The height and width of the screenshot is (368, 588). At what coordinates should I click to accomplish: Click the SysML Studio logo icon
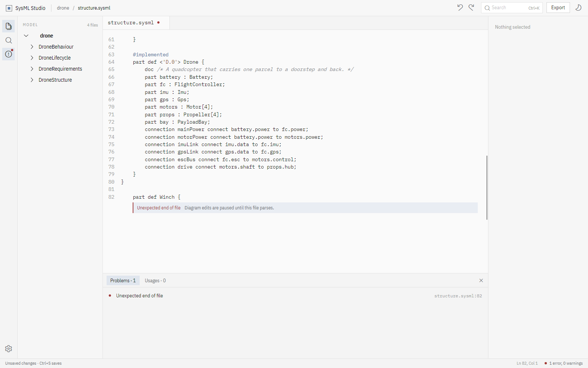(x=9, y=8)
